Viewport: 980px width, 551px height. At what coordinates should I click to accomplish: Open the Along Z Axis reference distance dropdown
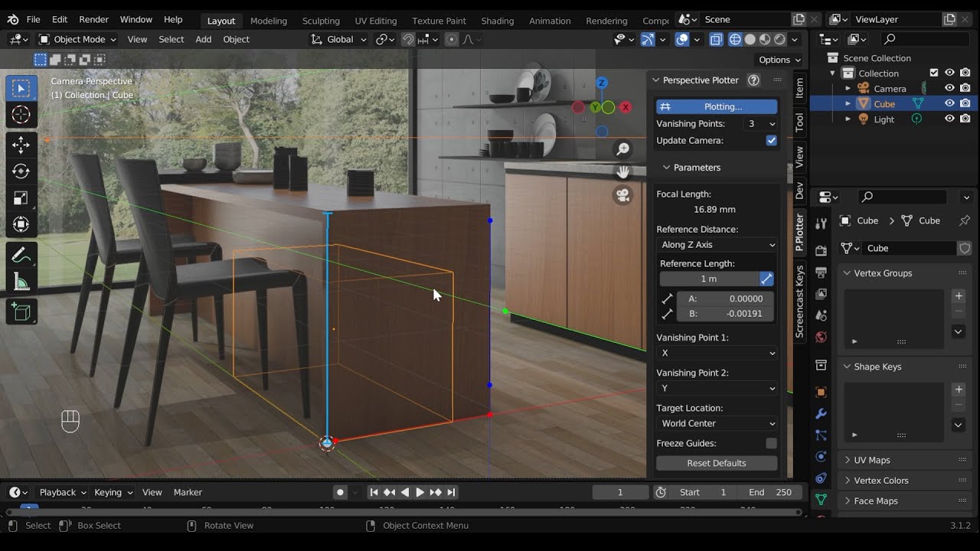point(717,245)
